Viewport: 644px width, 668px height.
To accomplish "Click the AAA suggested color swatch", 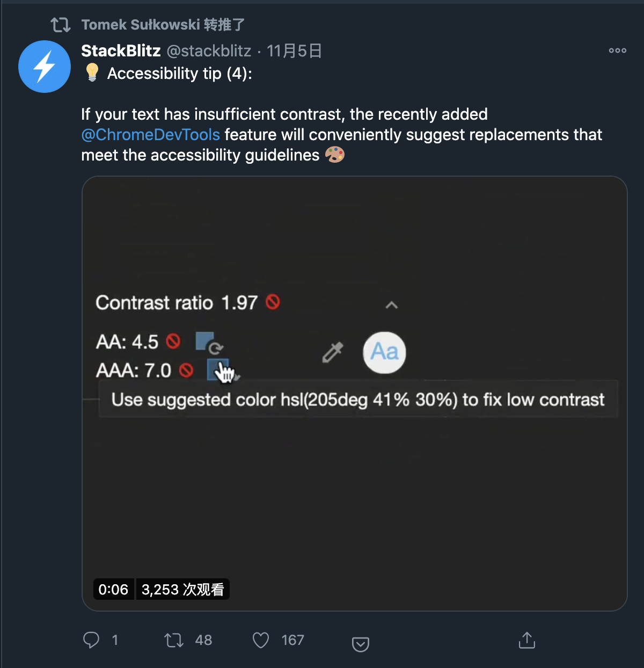I will click(x=217, y=369).
